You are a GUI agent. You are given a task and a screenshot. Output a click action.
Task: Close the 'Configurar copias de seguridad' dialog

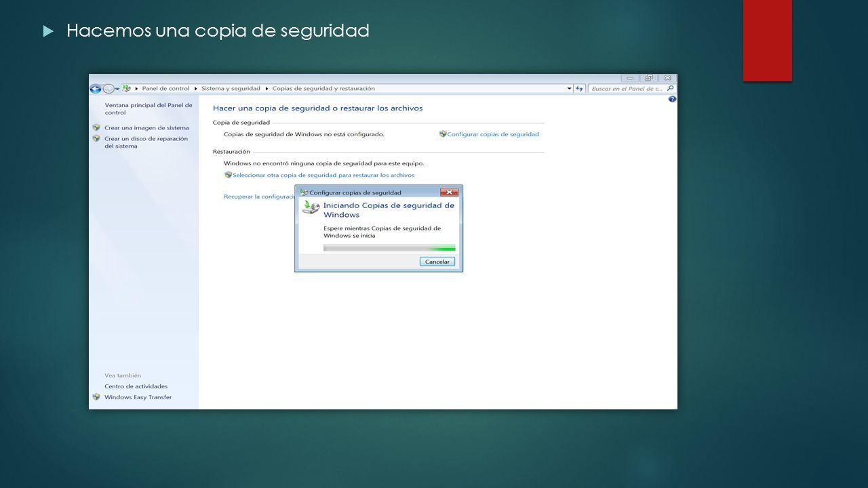[449, 192]
